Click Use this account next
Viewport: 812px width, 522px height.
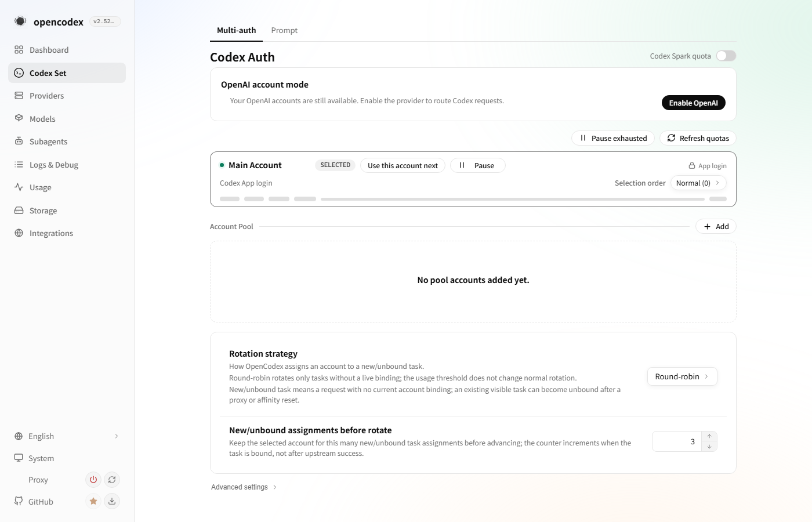(403, 165)
